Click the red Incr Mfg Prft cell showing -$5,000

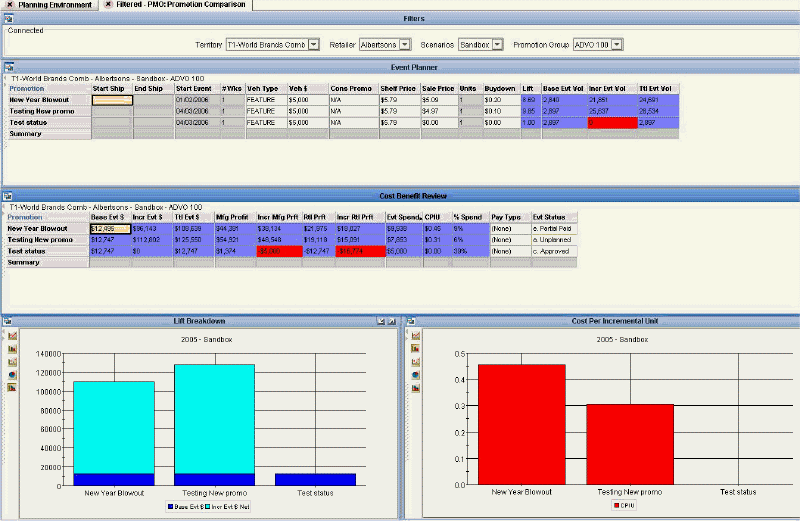point(279,251)
